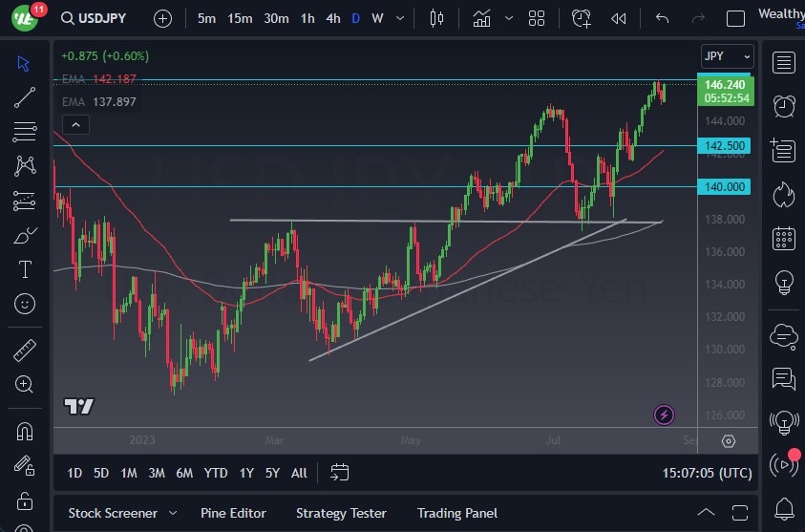Open the economic calendar panel icon
This screenshot has width=805, height=532.
point(784,239)
